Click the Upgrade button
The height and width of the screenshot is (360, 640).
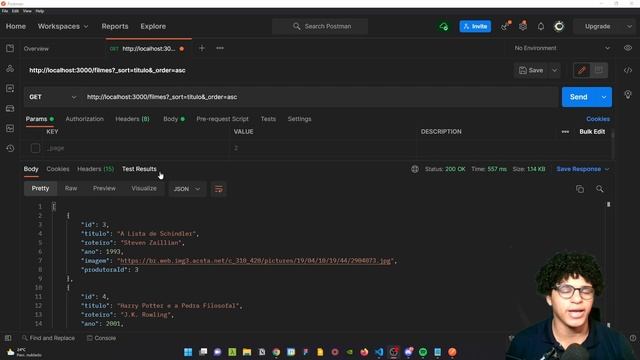[x=598, y=27]
